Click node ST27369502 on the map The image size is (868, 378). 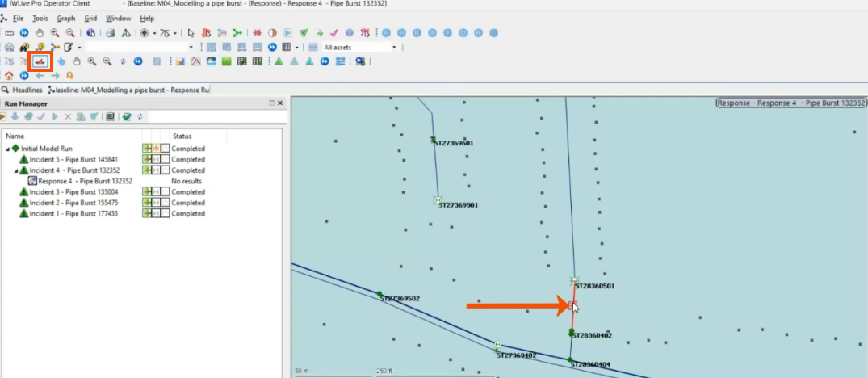(379, 294)
